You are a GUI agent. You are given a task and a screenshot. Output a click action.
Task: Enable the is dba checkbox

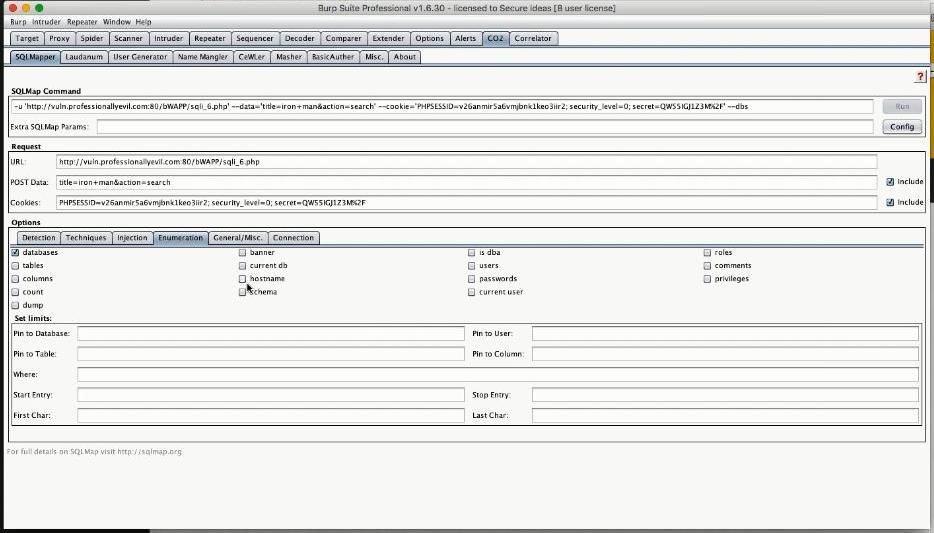tap(472, 253)
